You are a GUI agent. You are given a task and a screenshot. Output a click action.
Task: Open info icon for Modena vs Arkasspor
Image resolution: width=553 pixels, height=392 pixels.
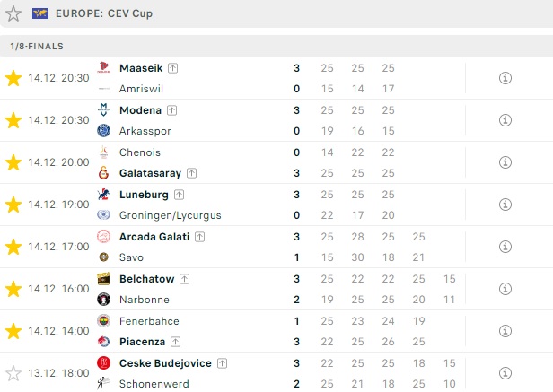[505, 120]
